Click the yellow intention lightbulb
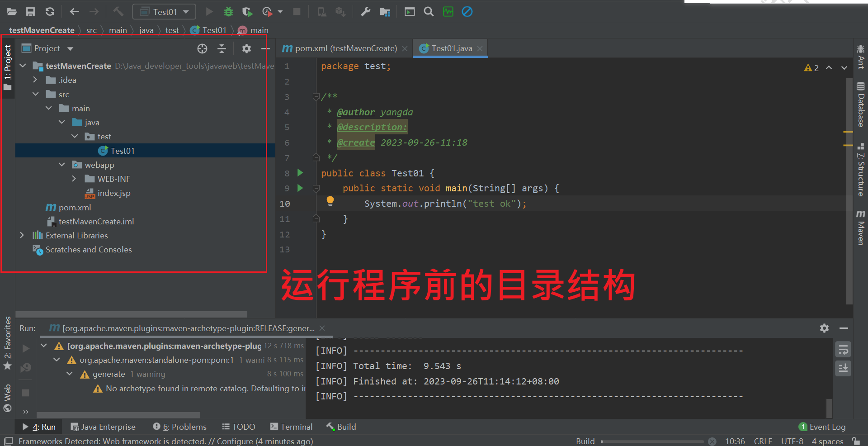This screenshot has width=868, height=446. tap(330, 202)
